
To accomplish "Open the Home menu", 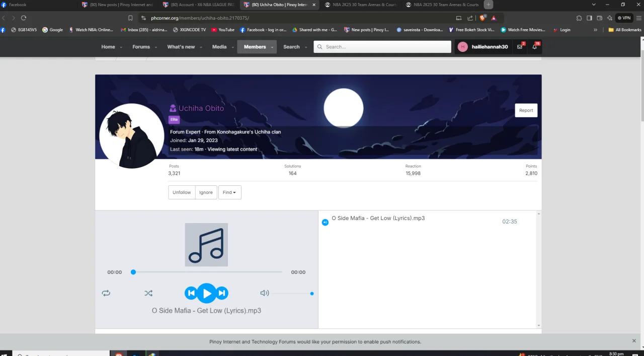I will (108, 47).
